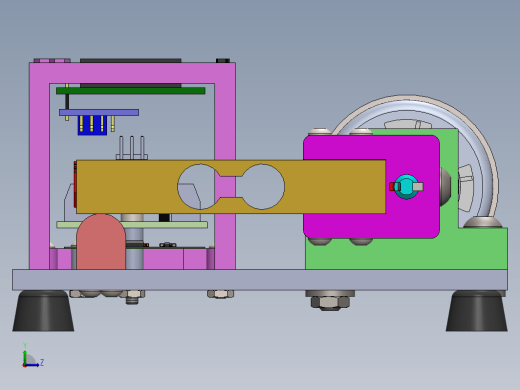Click the blue Z axis of the triad
Image resolution: width=520 pixels, height=390 pixels.
[32, 365]
